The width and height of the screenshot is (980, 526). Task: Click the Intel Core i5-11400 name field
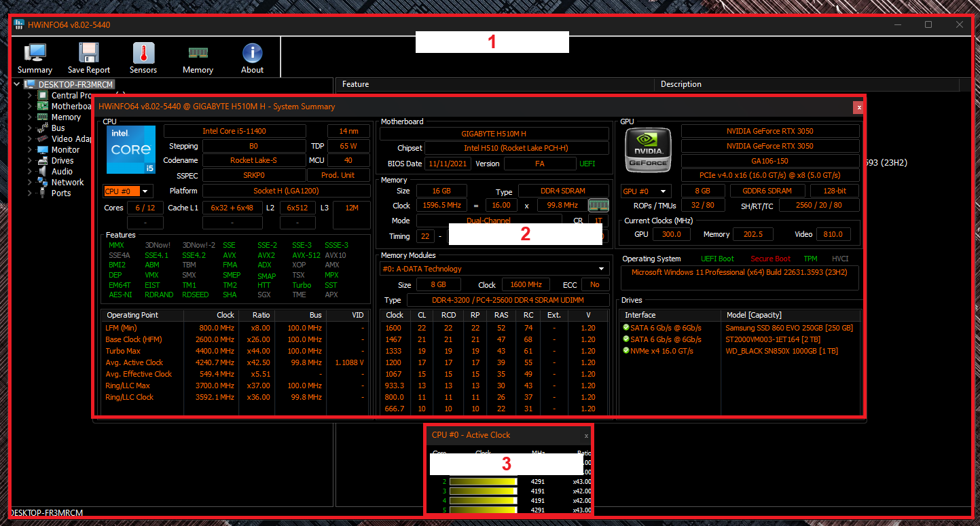pos(235,131)
